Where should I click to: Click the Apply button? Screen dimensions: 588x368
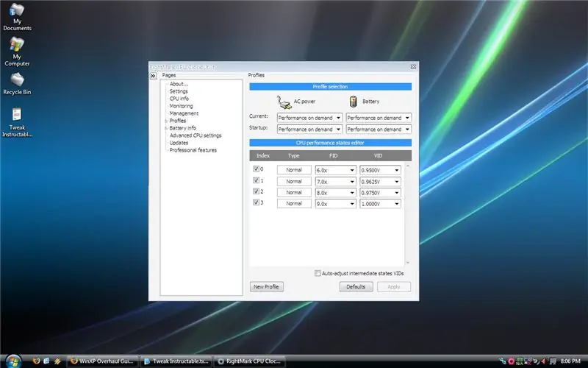click(x=394, y=286)
